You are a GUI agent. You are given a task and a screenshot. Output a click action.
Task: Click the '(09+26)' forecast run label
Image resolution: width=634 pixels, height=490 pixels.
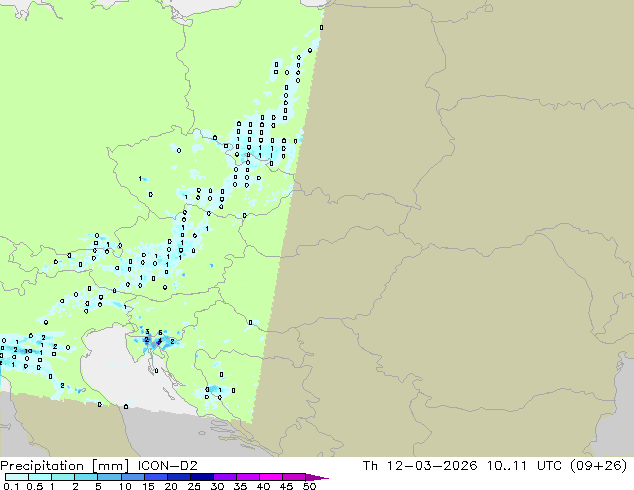coord(598,466)
